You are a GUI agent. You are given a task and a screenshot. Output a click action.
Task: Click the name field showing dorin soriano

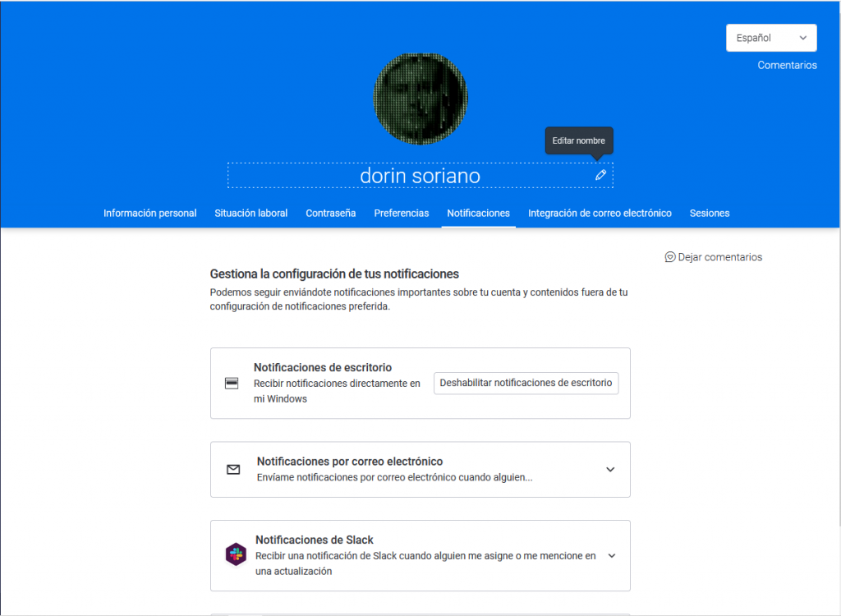420,176
